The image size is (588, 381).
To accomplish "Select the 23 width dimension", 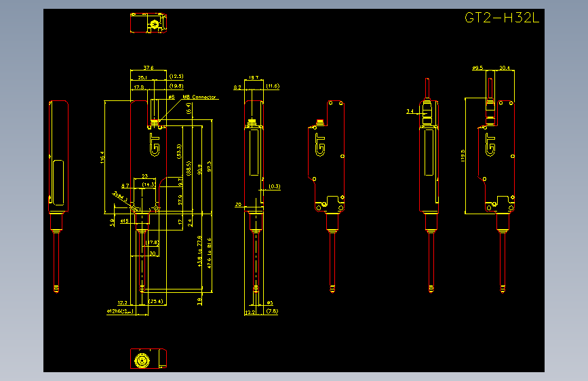I will [144, 176].
